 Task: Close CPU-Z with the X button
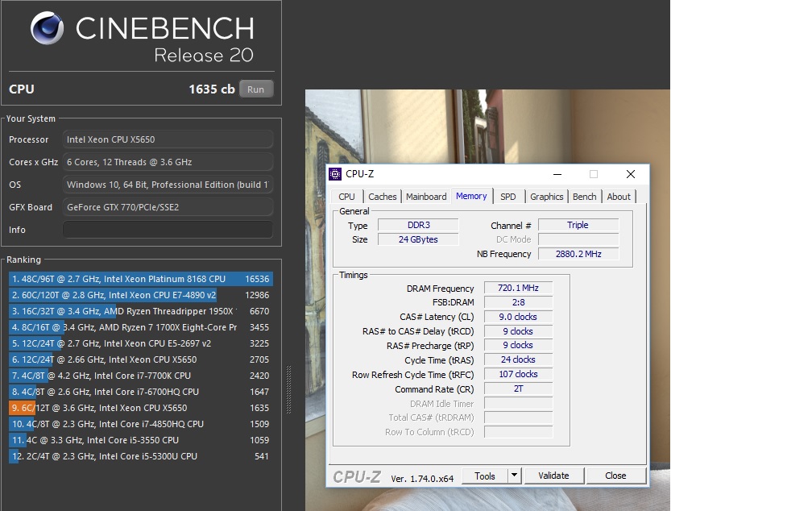point(631,174)
